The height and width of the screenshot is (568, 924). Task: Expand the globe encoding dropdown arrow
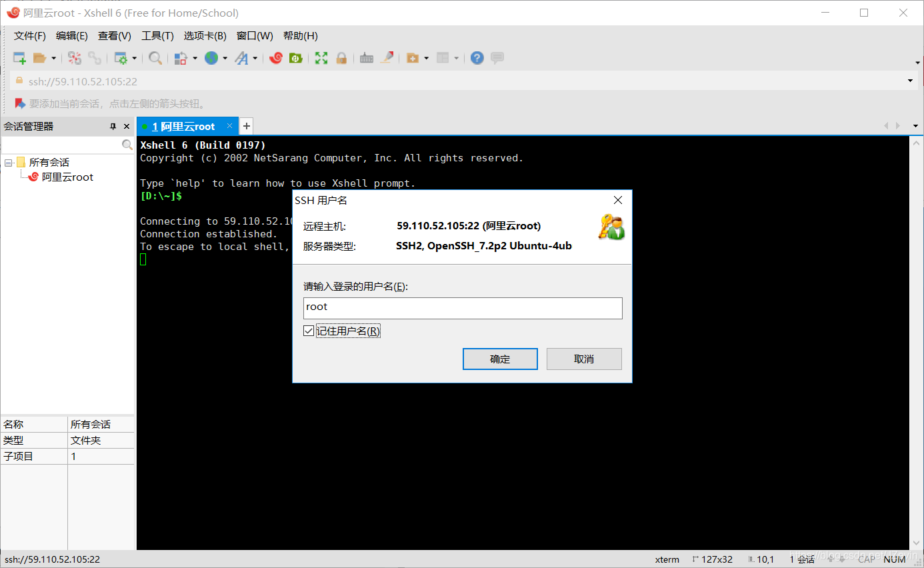click(x=225, y=58)
